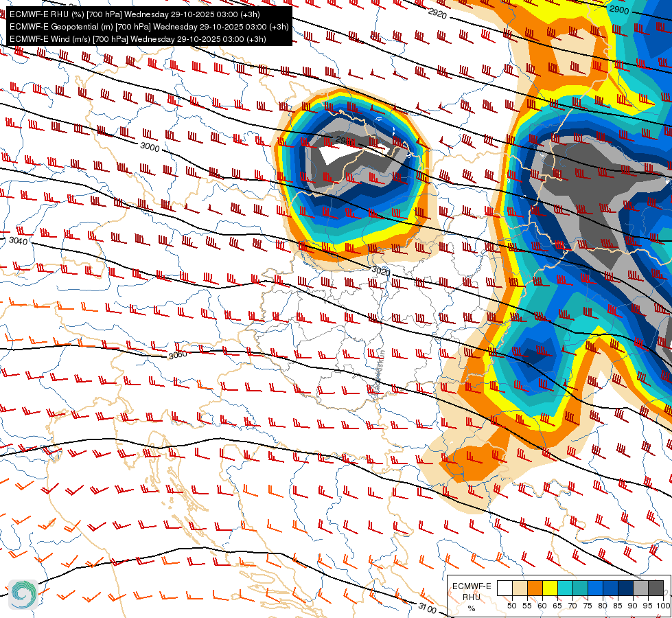Image resolution: width=672 pixels, height=618 pixels.
Task: Click the 2920 contour label
Action: [x=437, y=14]
